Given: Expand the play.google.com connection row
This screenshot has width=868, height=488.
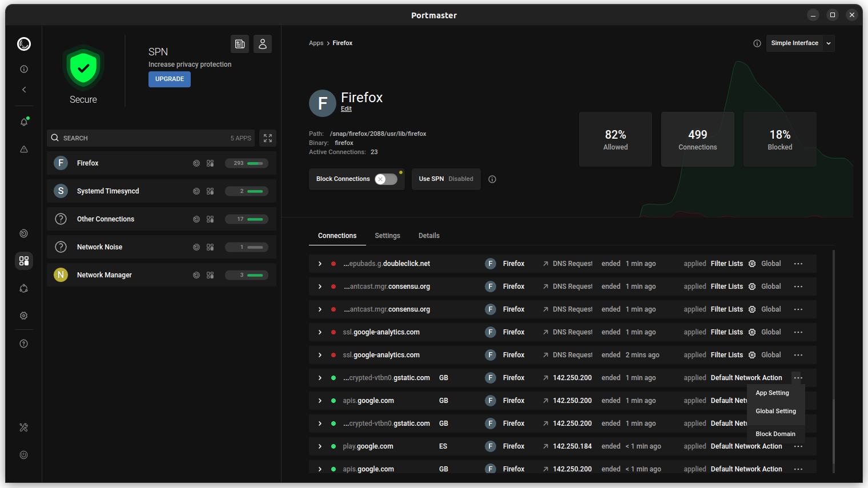Looking at the screenshot, I should pyautogui.click(x=320, y=446).
